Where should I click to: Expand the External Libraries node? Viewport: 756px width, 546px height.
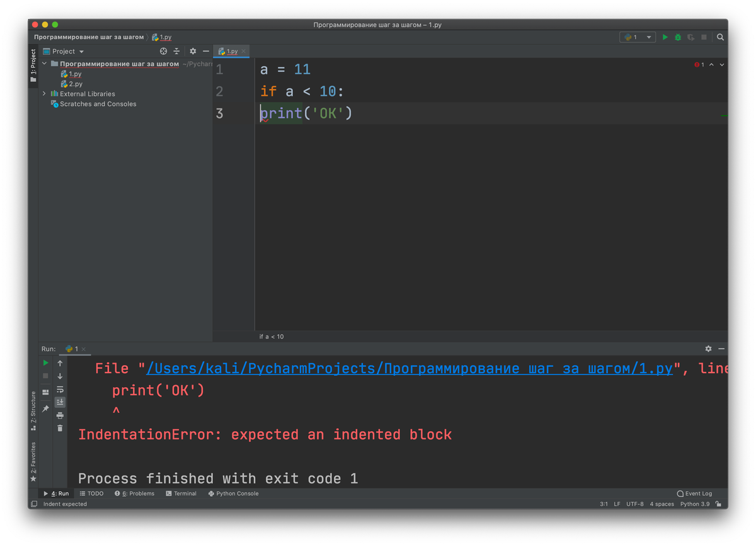coord(44,94)
